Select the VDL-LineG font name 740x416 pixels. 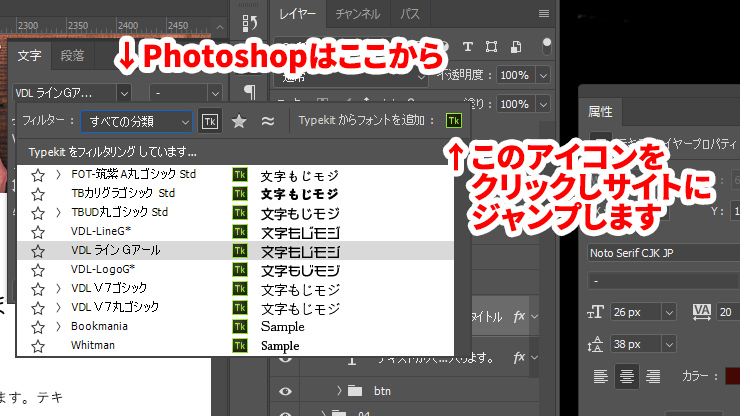pyautogui.click(x=101, y=231)
